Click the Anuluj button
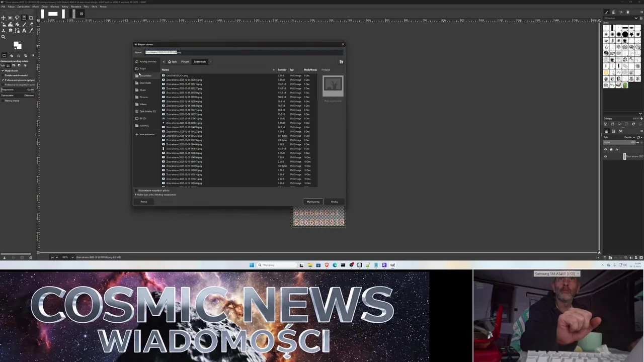Viewport: 644px width, 362px height. point(334,202)
